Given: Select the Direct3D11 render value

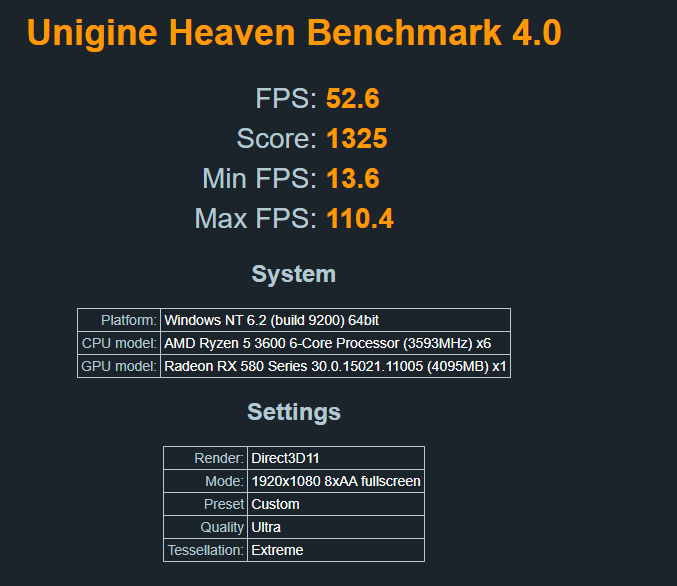Looking at the screenshot, I should click(336, 458).
